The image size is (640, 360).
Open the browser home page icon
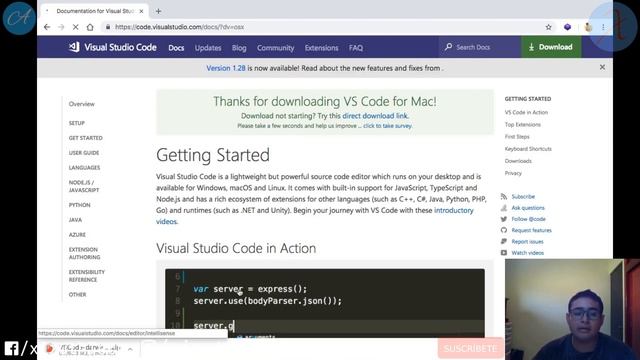90,27
